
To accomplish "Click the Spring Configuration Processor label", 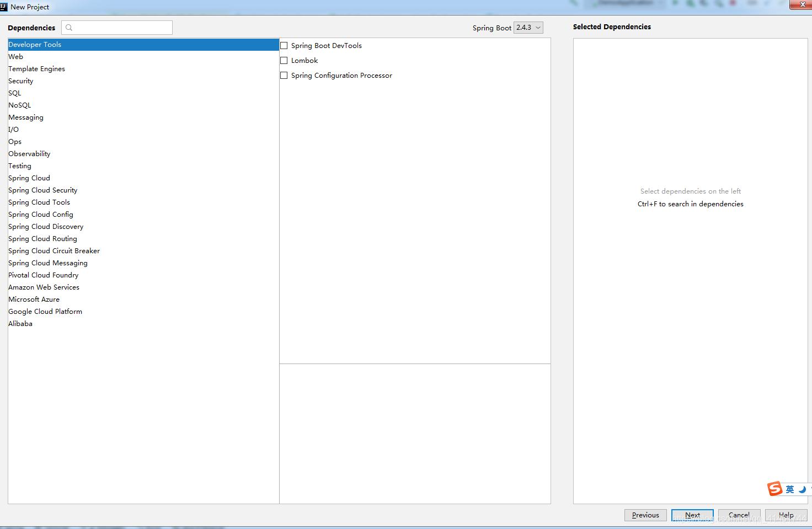I will point(341,76).
